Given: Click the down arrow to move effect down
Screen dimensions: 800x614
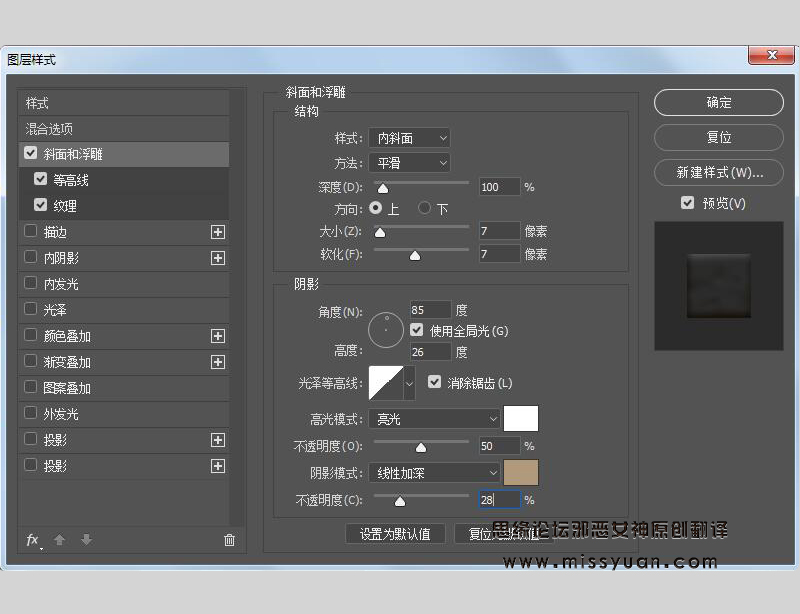Looking at the screenshot, I should [x=85, y=540].
